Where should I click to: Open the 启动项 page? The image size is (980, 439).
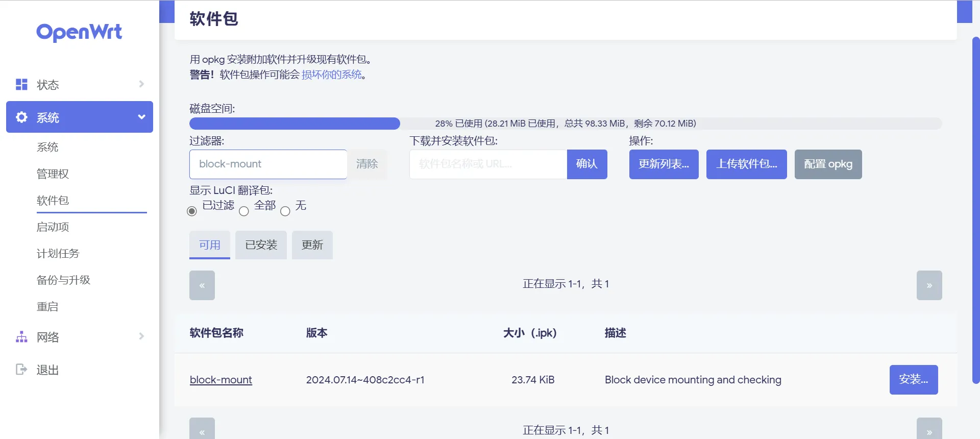click(x=53, y=227)
